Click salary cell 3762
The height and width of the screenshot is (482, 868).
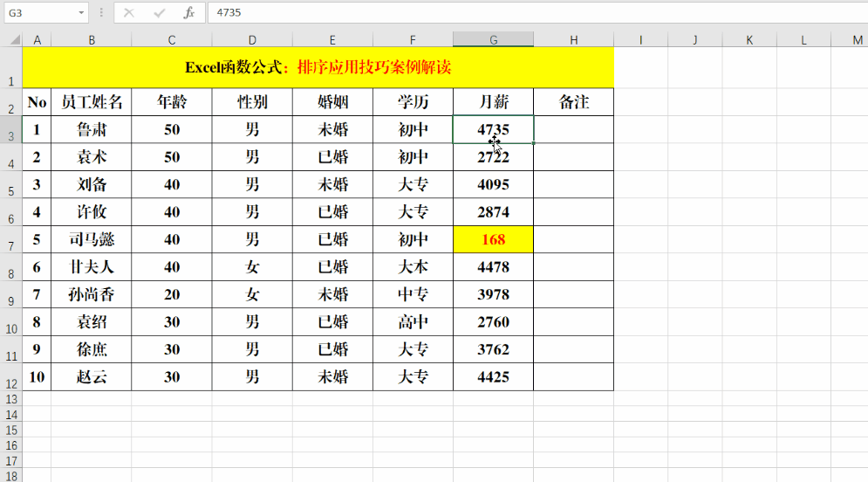(x=493, y=349)
